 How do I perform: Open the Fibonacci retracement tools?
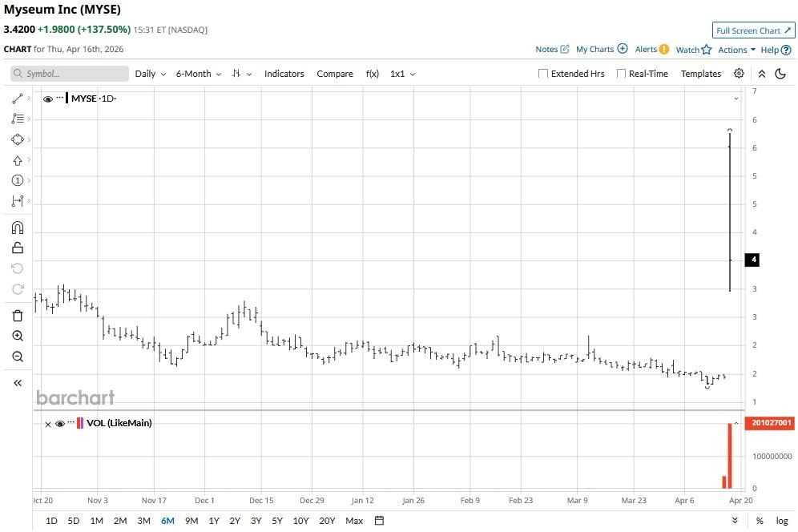click(x=18, y=119)
